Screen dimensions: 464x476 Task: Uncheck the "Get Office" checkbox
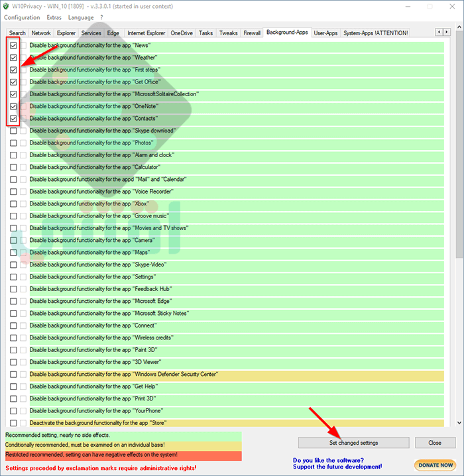click(13, 82)
